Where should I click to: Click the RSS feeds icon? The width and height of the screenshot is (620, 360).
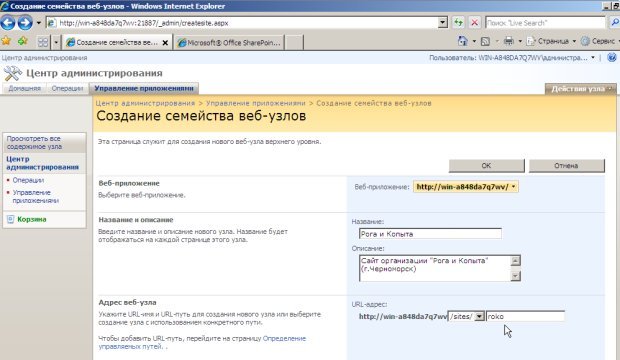[x=485, y=41]
